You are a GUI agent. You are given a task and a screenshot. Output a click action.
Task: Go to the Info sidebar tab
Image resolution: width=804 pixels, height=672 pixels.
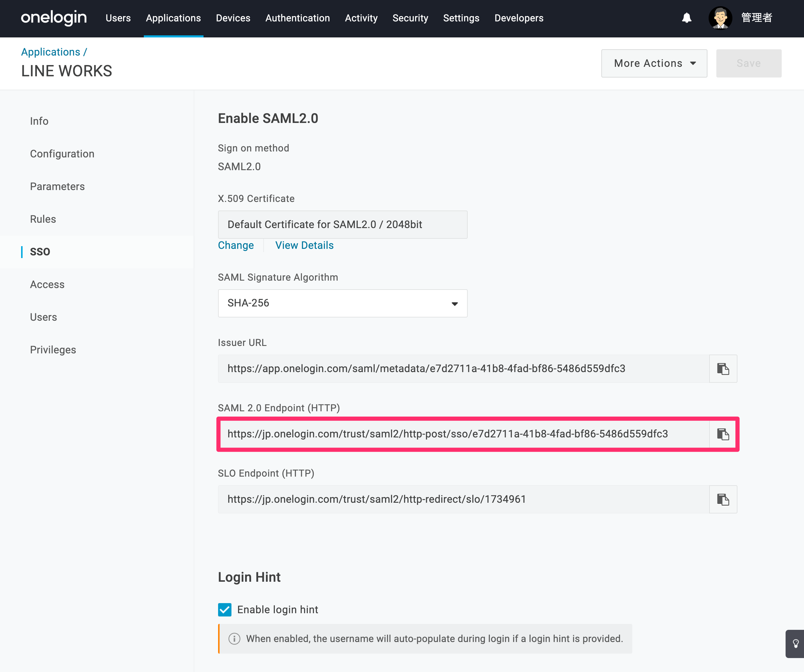(x=39, y=121)
